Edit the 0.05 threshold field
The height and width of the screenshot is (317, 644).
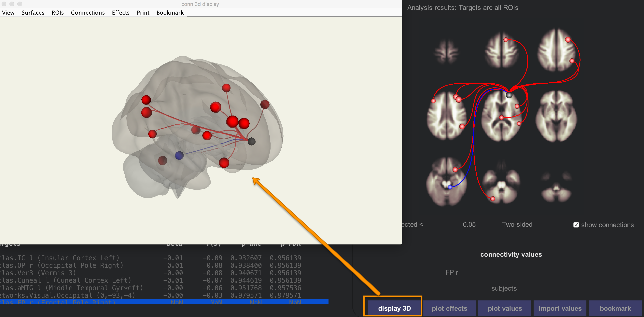coord(469,225)
